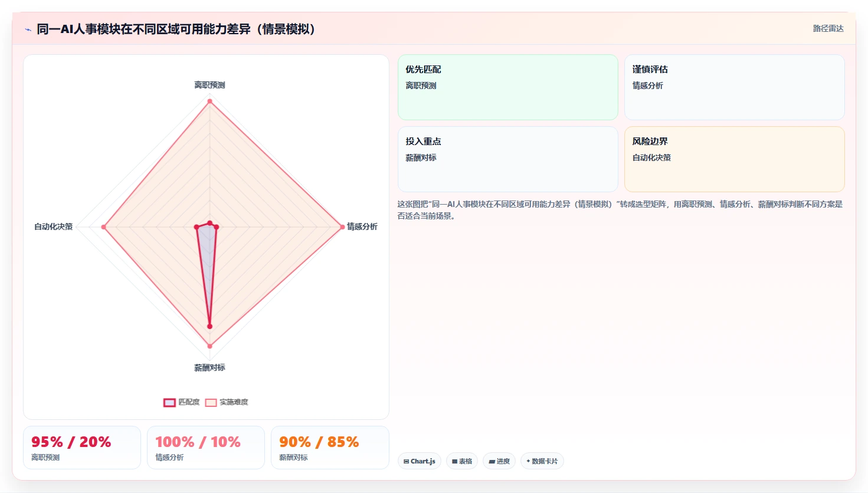Click the 表格 tag

coord(462,461)
